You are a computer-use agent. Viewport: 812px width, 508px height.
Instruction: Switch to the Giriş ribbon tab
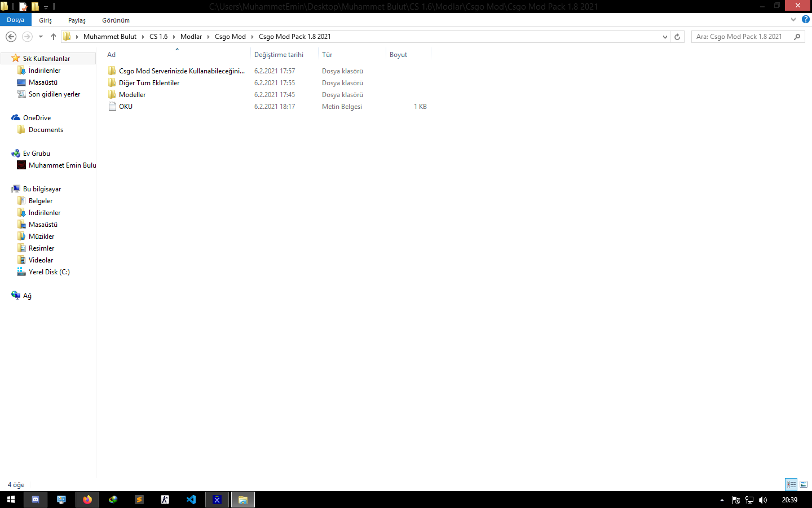pyautogui.click(x=45, y=20)
